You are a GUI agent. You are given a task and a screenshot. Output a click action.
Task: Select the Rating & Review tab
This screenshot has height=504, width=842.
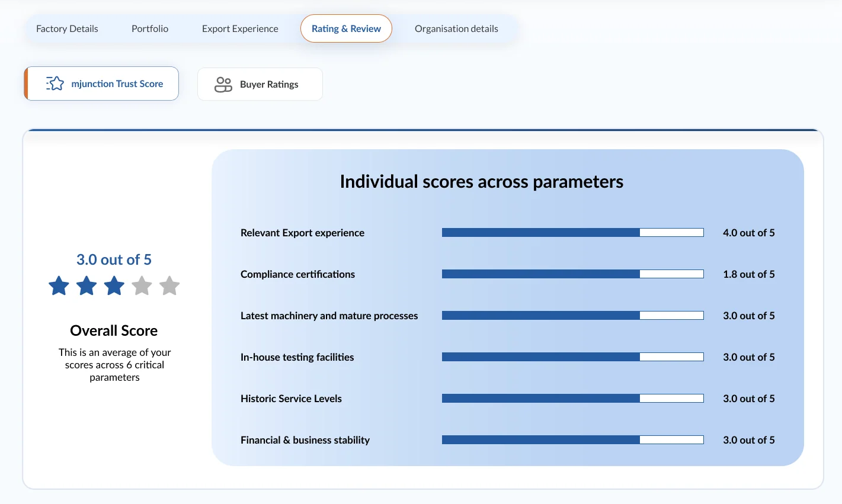346,28
